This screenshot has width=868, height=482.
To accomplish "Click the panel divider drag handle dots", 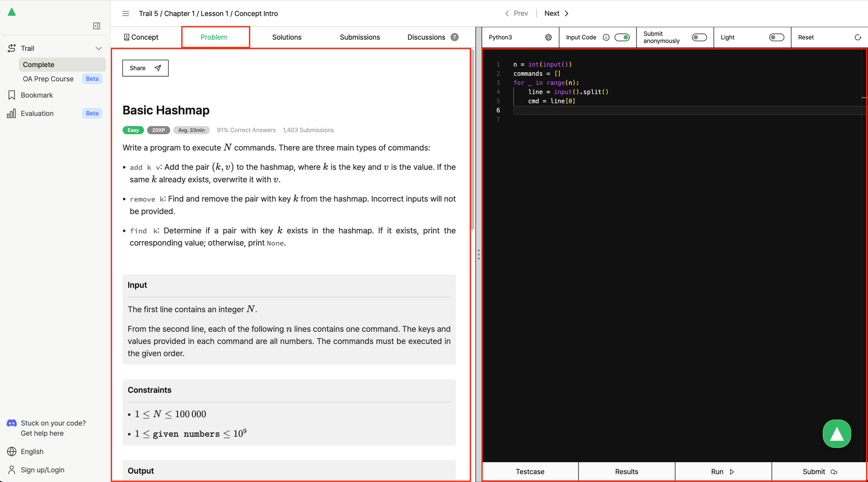I will [479, 255].
